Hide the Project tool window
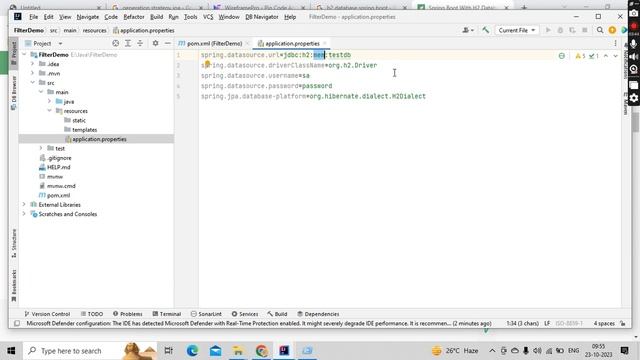Image resolution: width=640 pixels, height=360 pixels. (x=167, y=43)
